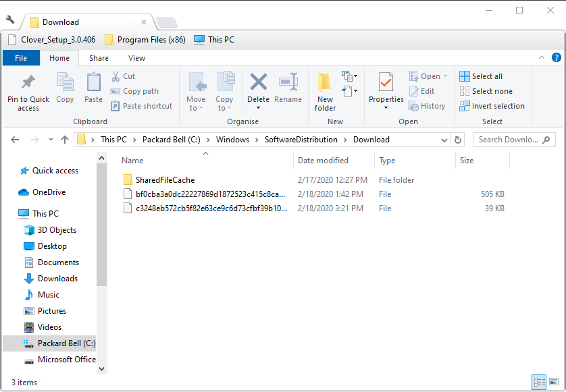Switch to large thumbnails view

click(554, 381)
